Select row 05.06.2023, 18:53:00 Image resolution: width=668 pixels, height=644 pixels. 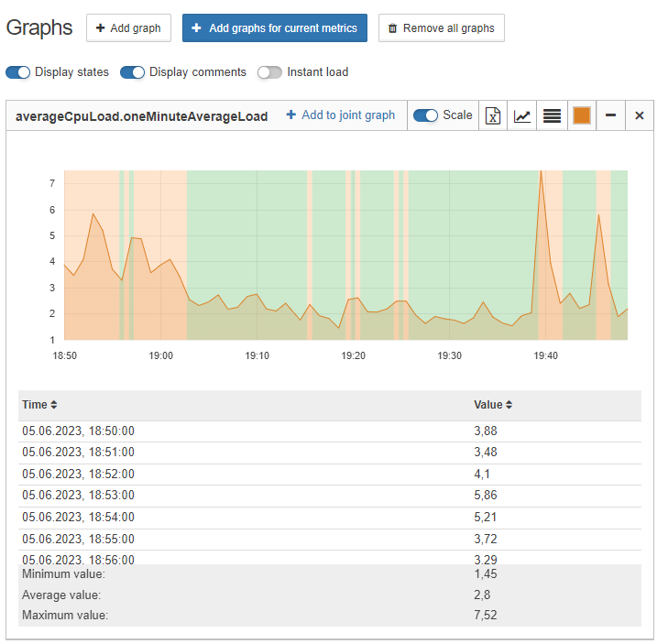point(330,496)
